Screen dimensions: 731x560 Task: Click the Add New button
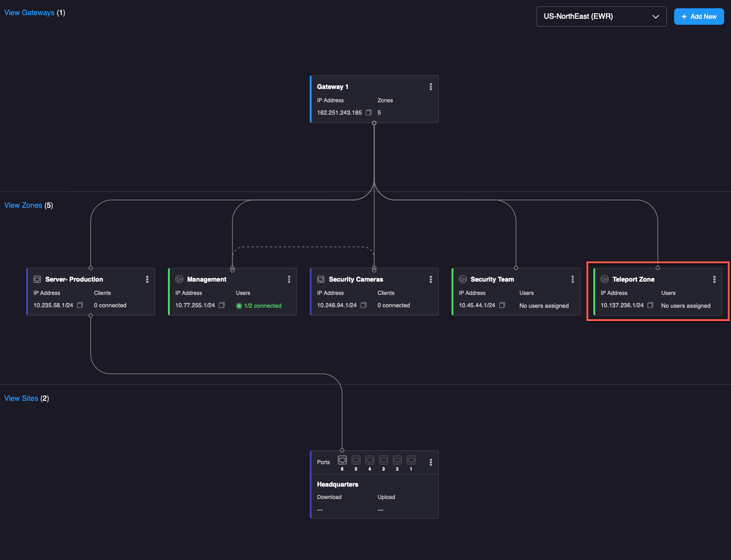[x=698, y=17]
